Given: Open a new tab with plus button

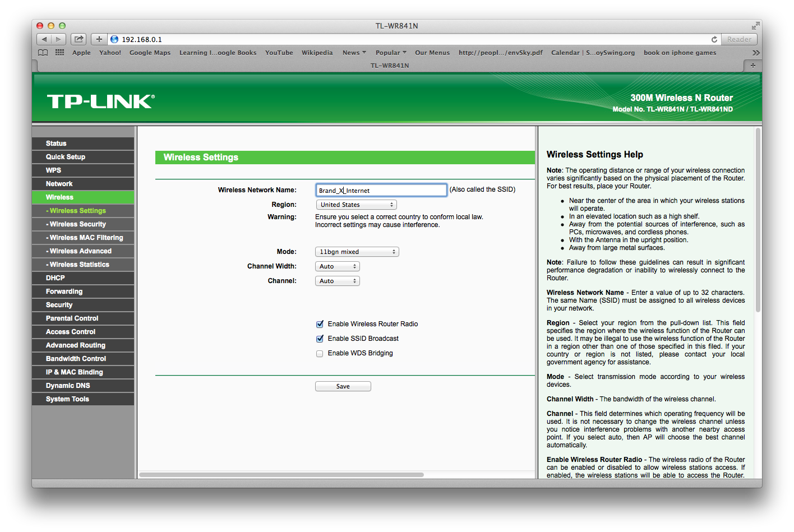Looking at the screenshot, I should [x=753, y=66].
